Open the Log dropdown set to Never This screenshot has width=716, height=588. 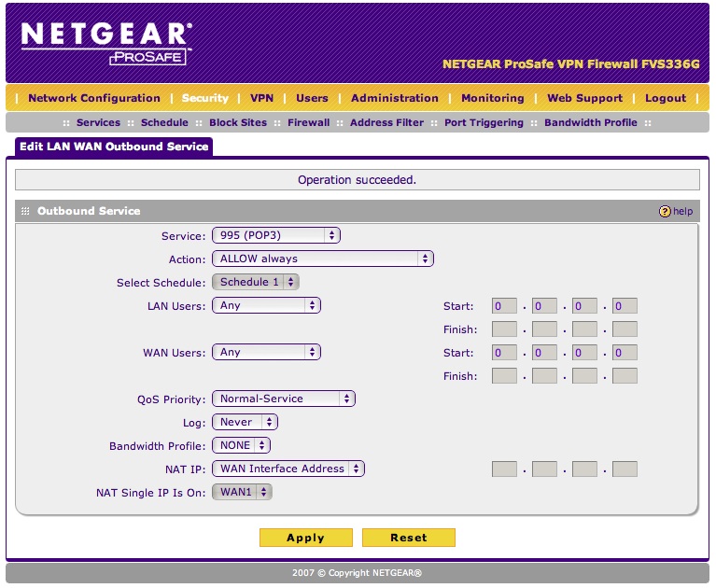[246, 422]
